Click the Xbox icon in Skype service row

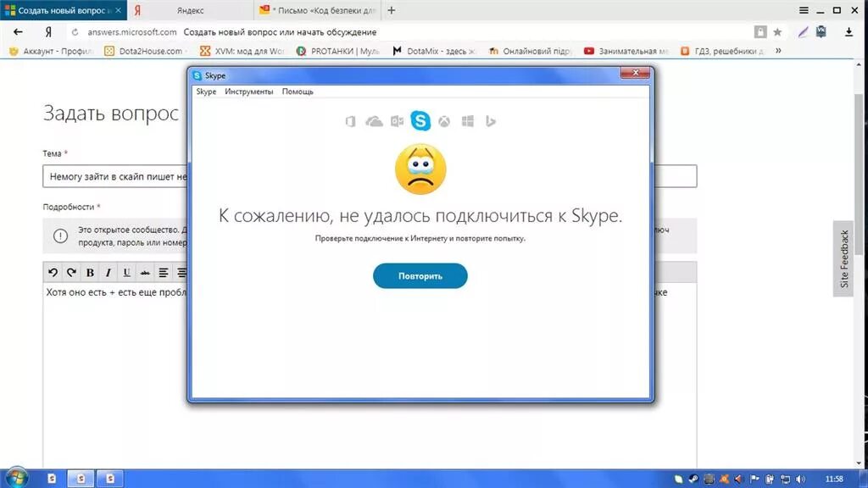tap(444, 121)
